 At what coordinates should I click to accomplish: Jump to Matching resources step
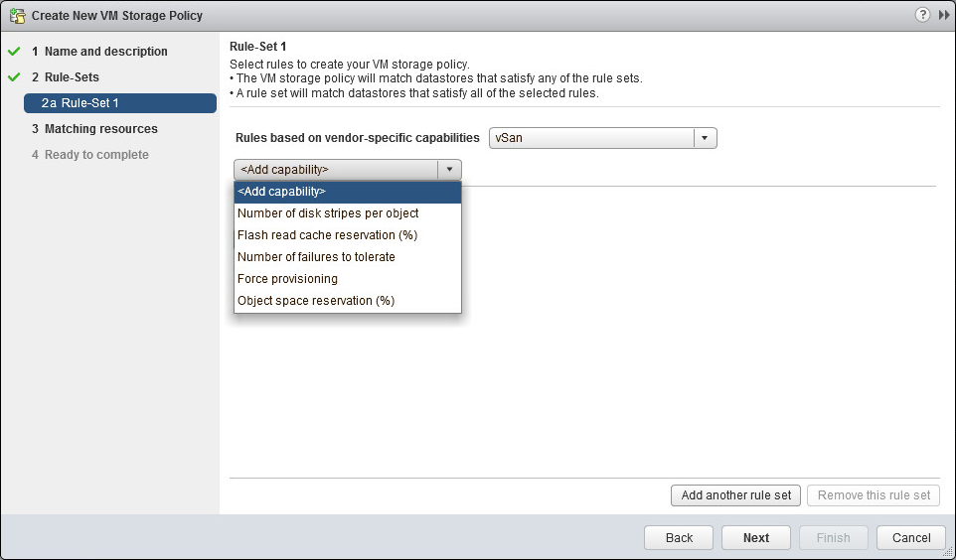click(100, 129)
